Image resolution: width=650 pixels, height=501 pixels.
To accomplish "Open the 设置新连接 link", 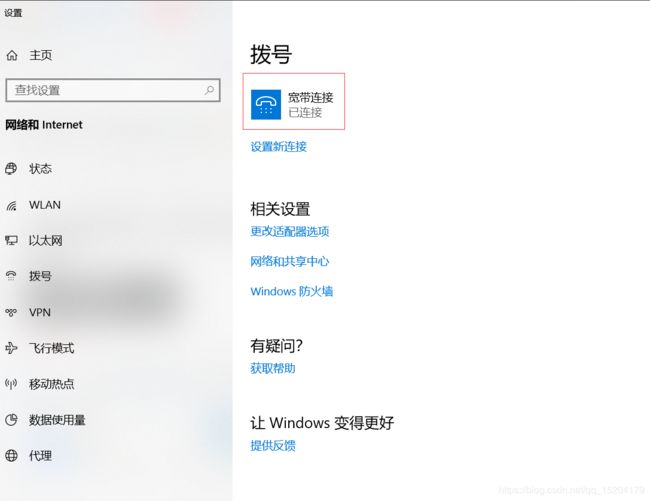I will (x=279, y=146).
